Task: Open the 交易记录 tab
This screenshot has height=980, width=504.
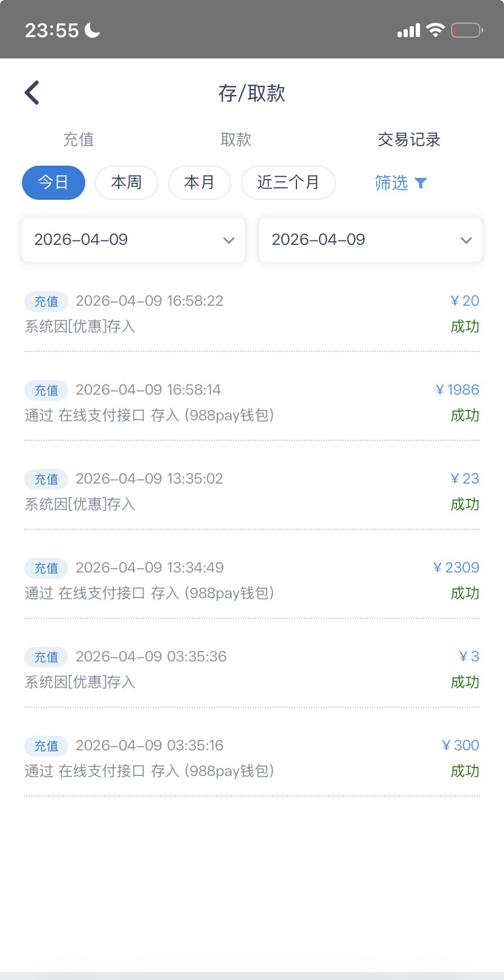Action: click(x=409, y=139)
